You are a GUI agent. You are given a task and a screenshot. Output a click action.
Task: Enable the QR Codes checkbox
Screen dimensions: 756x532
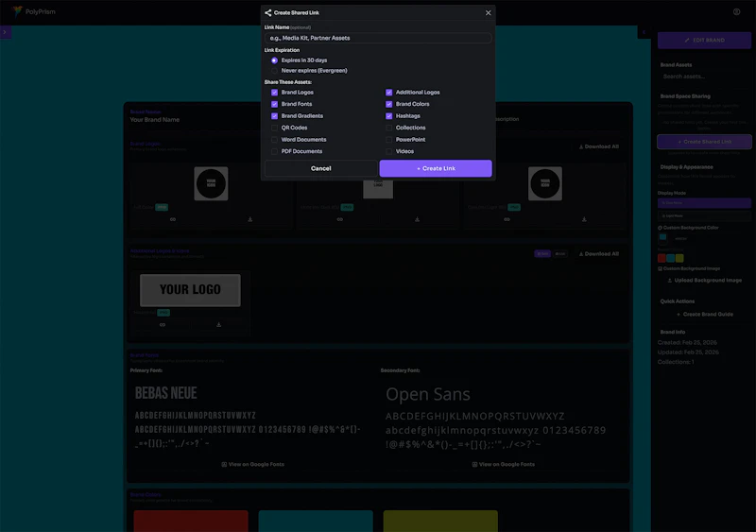274,128
